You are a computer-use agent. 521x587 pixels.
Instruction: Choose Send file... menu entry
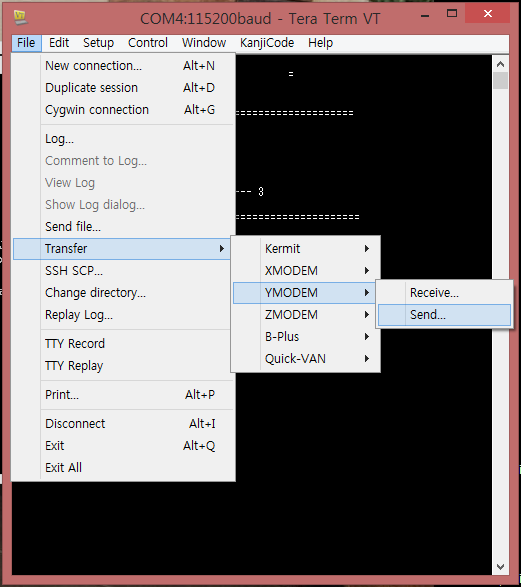pos(123,226)
